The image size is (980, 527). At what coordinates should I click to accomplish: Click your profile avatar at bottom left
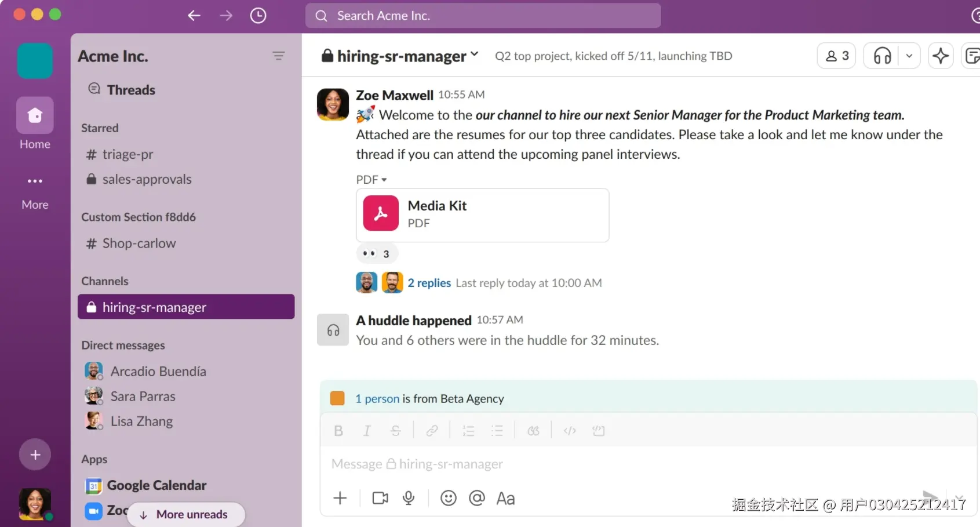pyautogui.click(x=34, y=504)
